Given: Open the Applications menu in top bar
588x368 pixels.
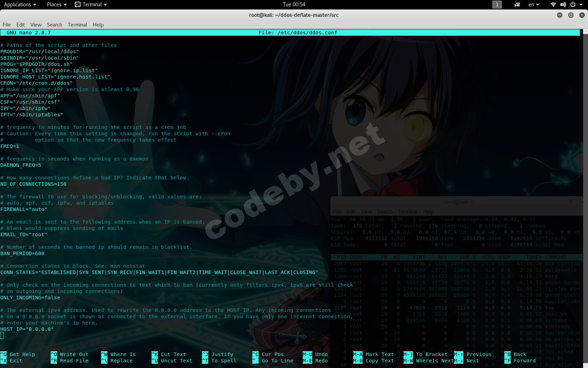Looking at the screenshot, I should coord(20,5).
